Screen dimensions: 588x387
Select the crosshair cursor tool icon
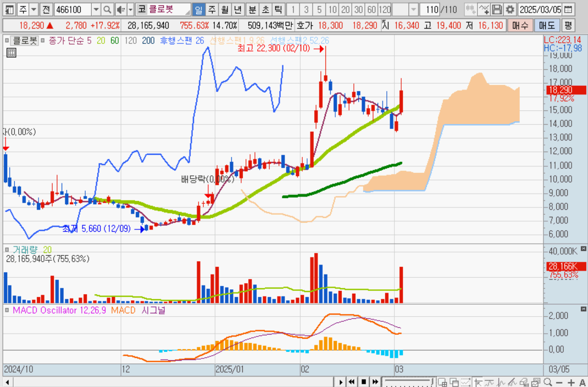pyautogui.click(x=478, y=382)
